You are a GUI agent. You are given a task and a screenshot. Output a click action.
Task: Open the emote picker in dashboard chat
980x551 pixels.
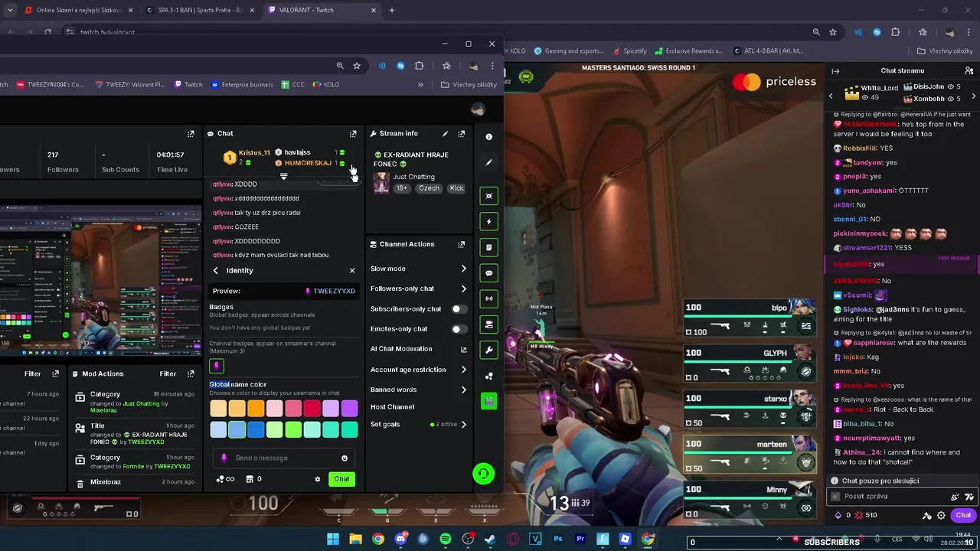point(345,458)
